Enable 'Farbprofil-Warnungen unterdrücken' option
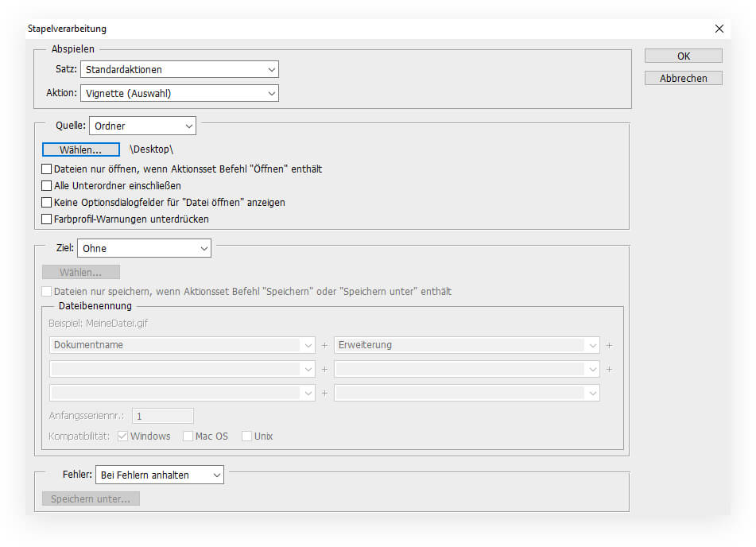Image resolution: width=756 pixels, height=547 pixels. pos(47,219)
